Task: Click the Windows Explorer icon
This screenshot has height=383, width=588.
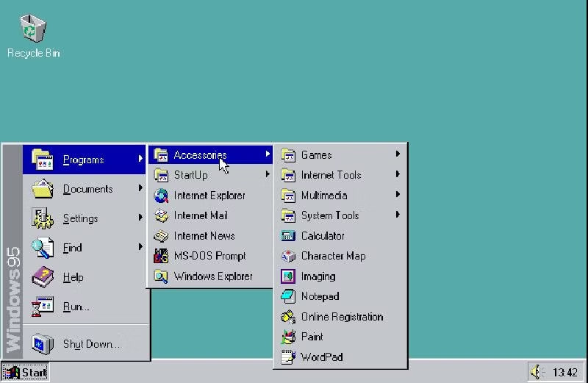Action: coord(161,276)
